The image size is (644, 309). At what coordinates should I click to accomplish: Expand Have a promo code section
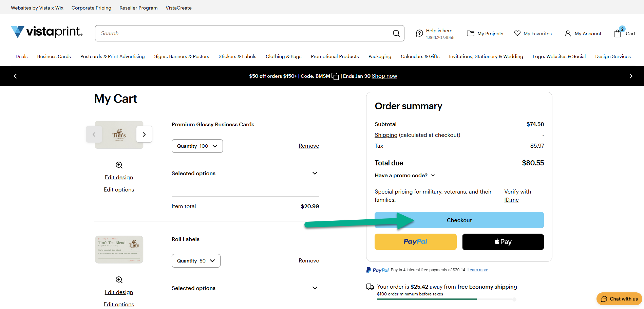click(405, 175)
